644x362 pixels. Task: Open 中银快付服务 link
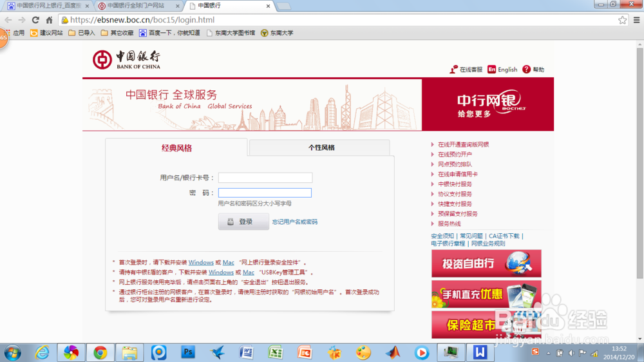tap(455, 184)
